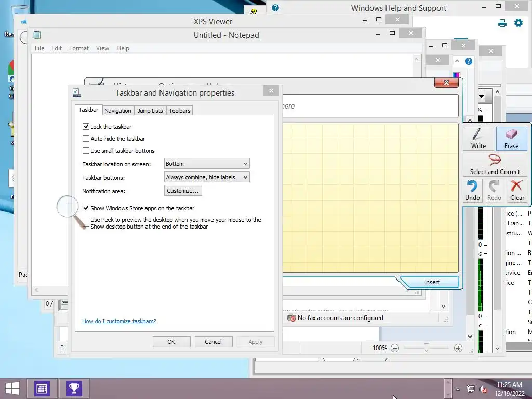The height and width of the screenshot is (399, 532).
Task: Click the Insert button in Math Input Panel
Action: tap(432, 282)
